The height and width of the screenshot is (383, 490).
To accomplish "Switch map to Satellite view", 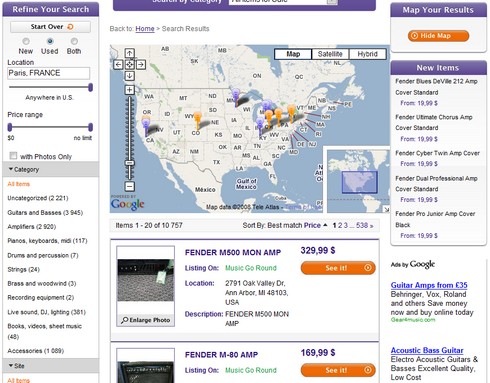I will tap(330, 54).
